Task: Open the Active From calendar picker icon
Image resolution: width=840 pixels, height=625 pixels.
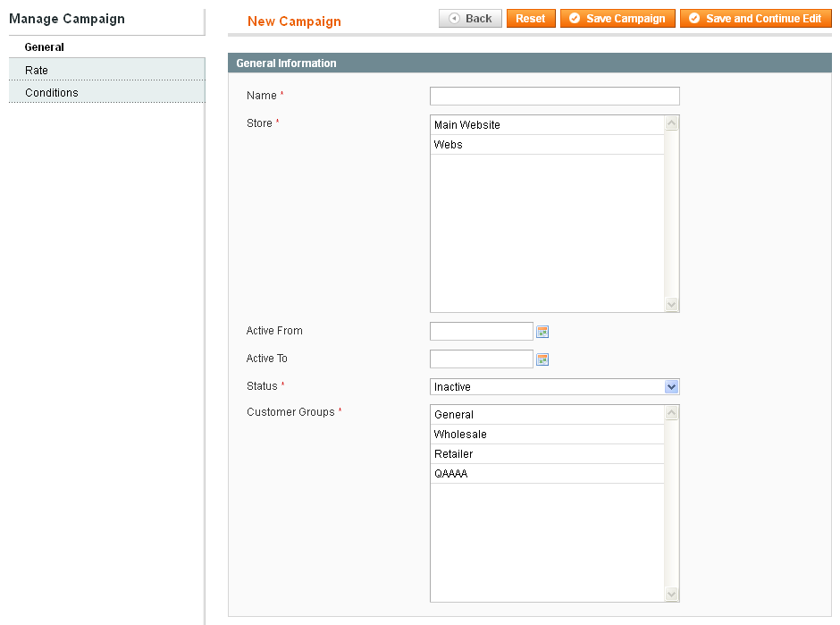Action: tap(542, 332)
